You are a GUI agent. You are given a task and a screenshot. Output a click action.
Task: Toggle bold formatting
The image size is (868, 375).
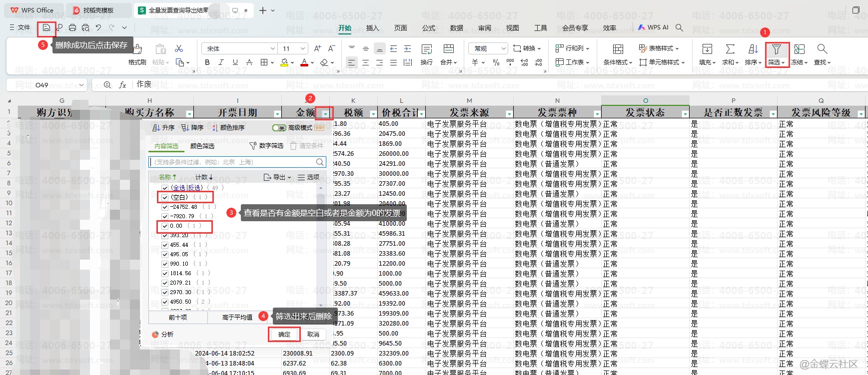[207, 62]
